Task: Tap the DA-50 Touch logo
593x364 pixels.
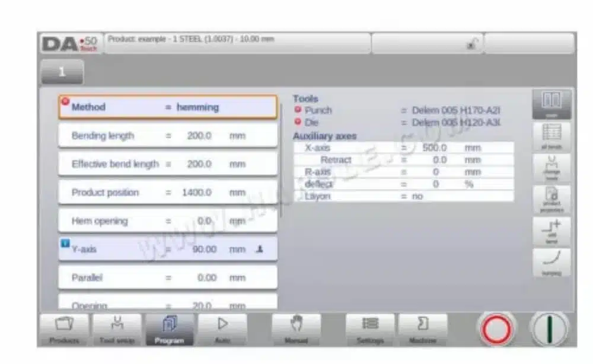Action: point(70,44)
